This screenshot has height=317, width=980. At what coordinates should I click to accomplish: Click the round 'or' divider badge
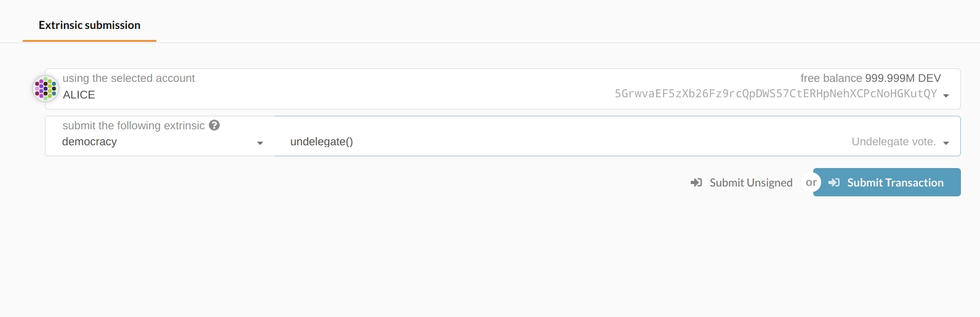click(811, 182)
